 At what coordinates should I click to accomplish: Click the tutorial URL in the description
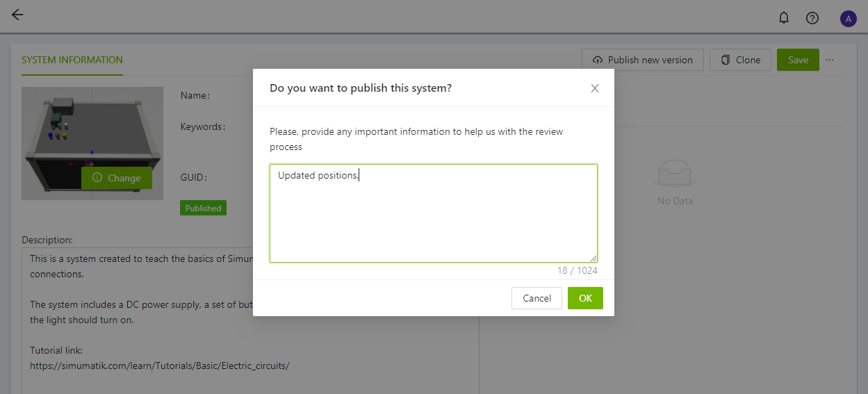pos(159,365)
